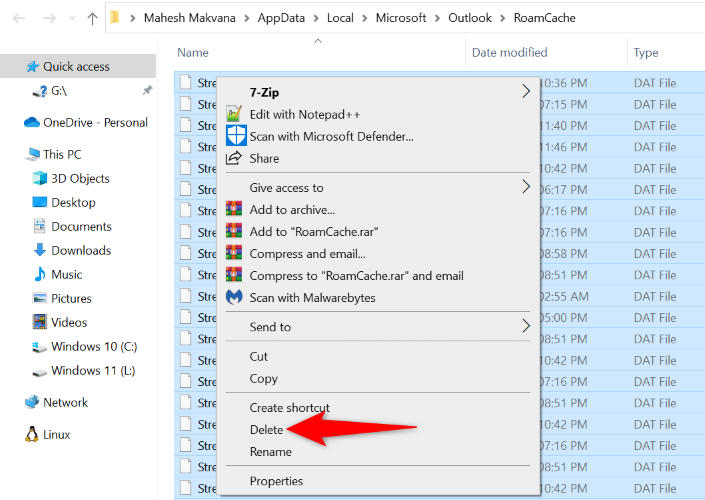This screenshot has width=705, height=500.
Task: Expand chevron after Mahesh Makvana breadcrumb
Action: [246, 18]
